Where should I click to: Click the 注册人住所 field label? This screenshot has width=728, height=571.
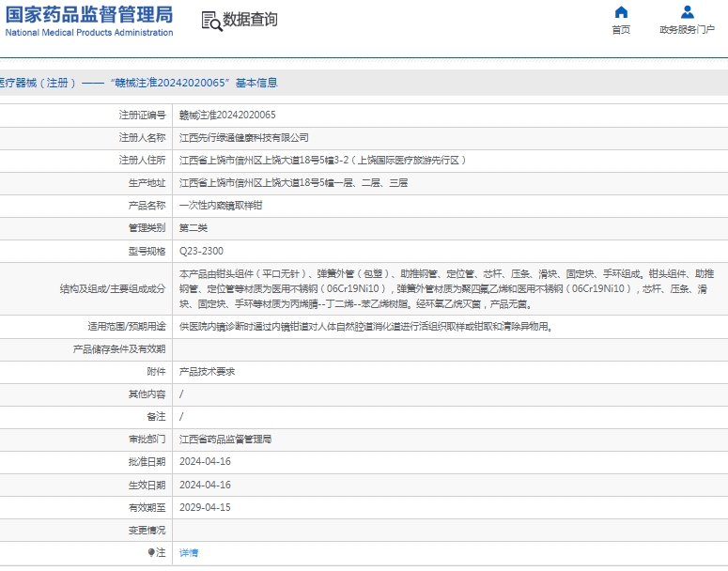pos(142,161)
